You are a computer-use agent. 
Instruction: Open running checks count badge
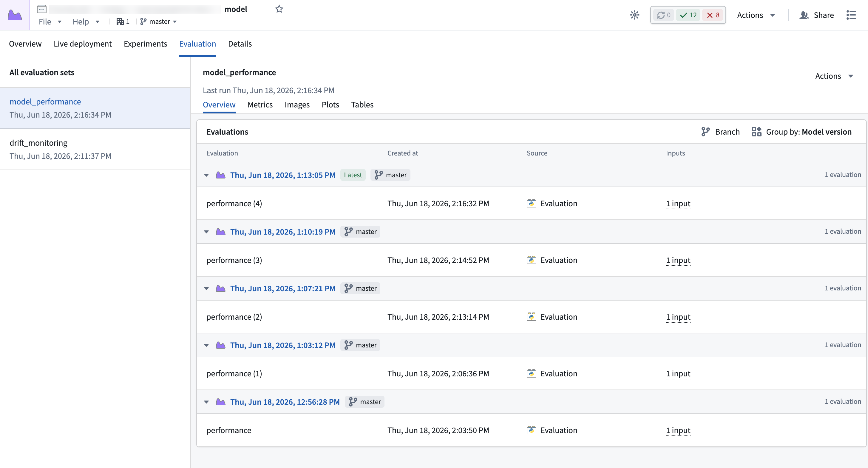pyautogui.click(x=663, y=15)
